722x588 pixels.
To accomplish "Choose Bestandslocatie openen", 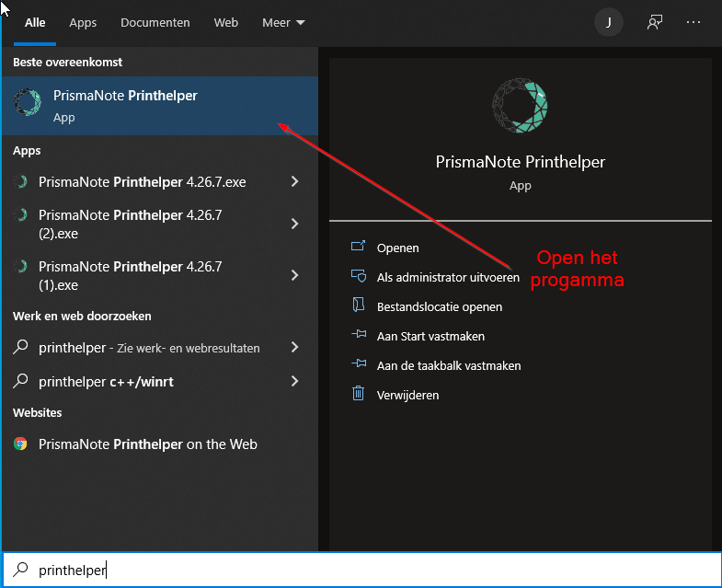I will click(x=440, y=307).
